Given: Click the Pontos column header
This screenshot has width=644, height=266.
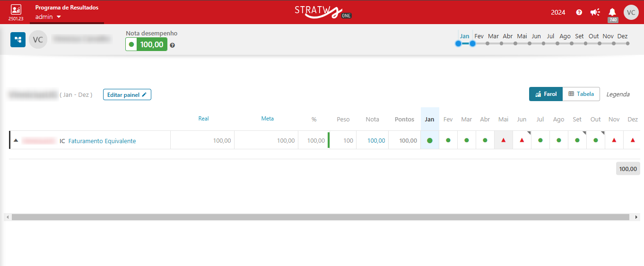Looking at the screenshot, I should [404, 119].
